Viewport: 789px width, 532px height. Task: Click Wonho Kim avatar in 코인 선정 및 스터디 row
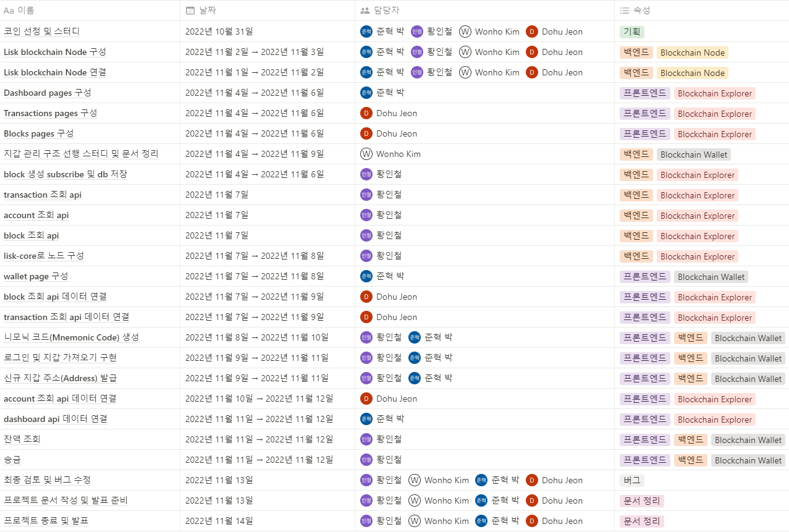tap(465, 32)
